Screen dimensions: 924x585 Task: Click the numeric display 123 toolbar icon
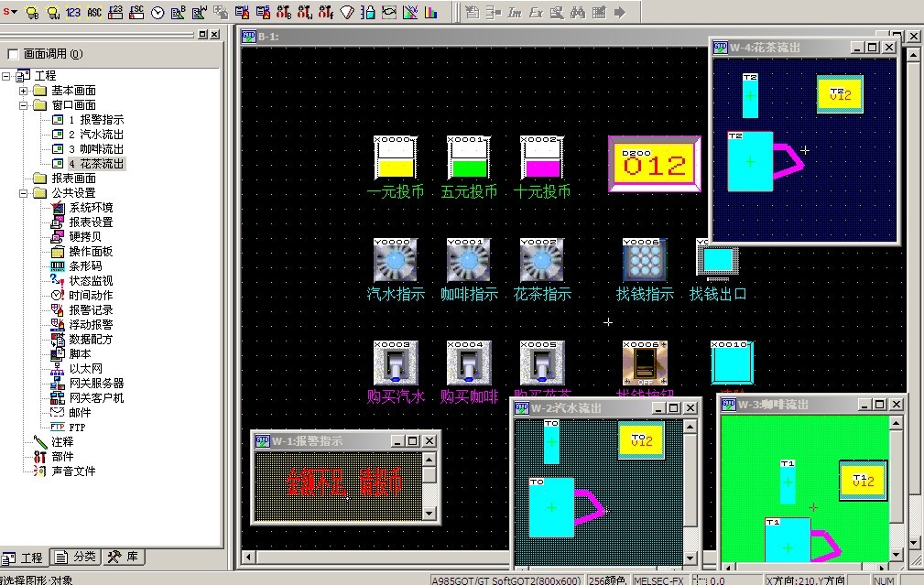point(73,12)
